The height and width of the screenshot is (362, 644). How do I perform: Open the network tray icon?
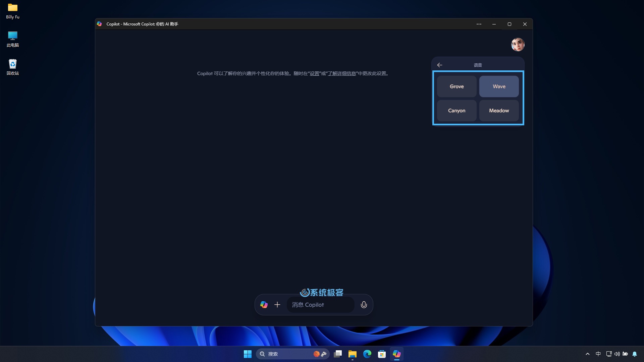pos(609,354)
